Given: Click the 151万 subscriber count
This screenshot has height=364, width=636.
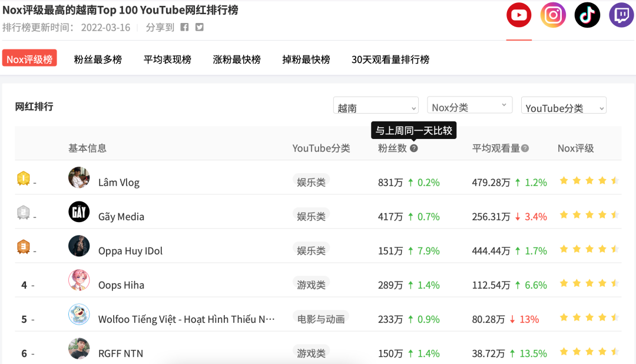Looking at the screenshot, I should click(390, 251).
